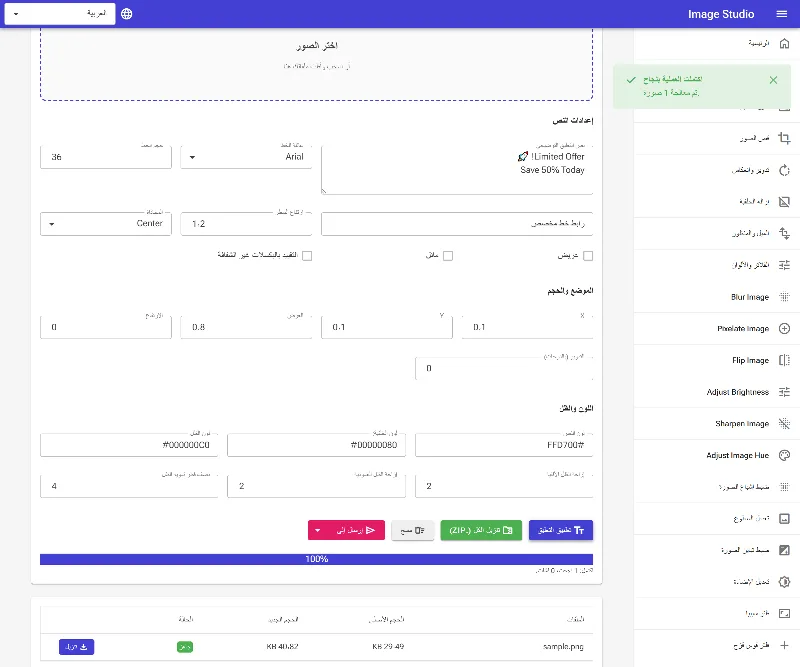The height and width of the screenshot is (667, 800).
Task: Click the text color field #FFD700
Action: point(504,445)
